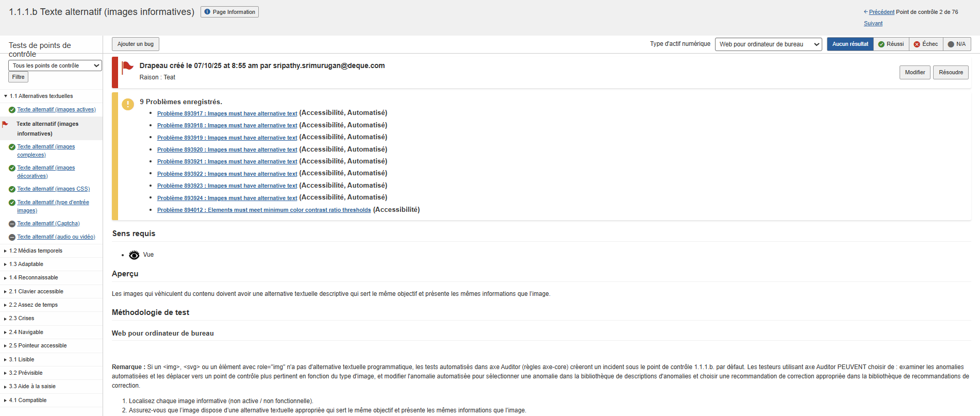Open Problème 894012 color contrast link
980x416 pixels.
pyautogui.click(x=264, y=210)
